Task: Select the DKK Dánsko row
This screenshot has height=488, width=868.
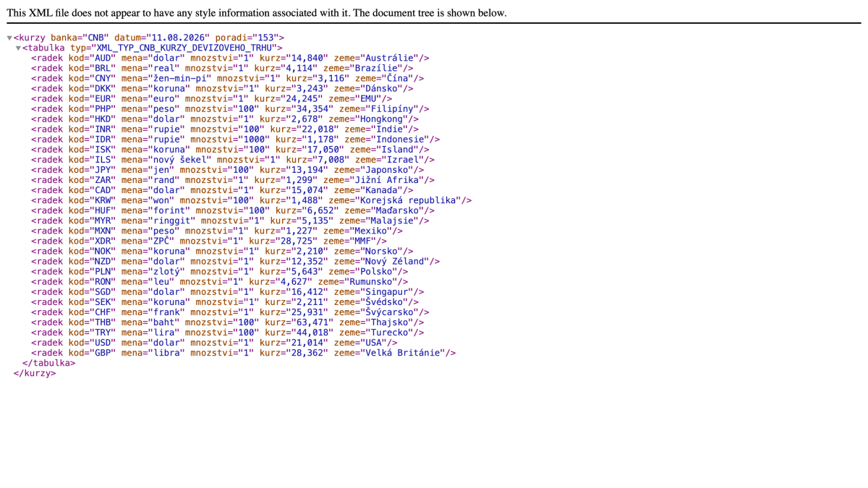Action: tap(222, 88)
